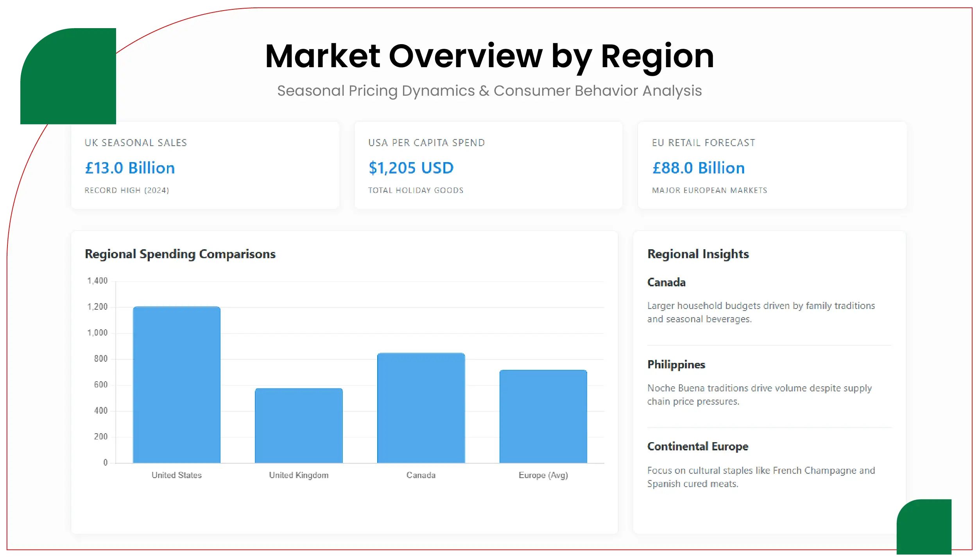The width and height of the screenshot is (980, 557).
Task: Click the Seasonal Pricing Dynamics subtitle
Action: (x=489, y=90)
